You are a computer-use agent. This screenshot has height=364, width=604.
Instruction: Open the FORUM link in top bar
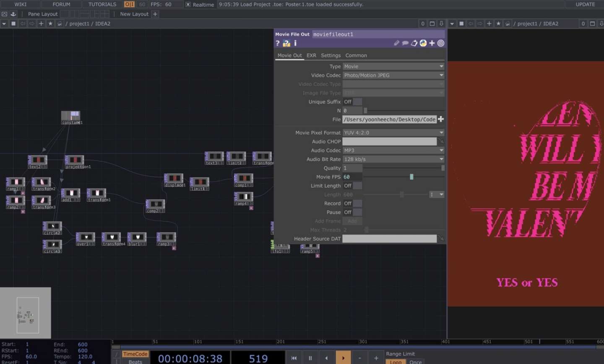tap(62, 4)
